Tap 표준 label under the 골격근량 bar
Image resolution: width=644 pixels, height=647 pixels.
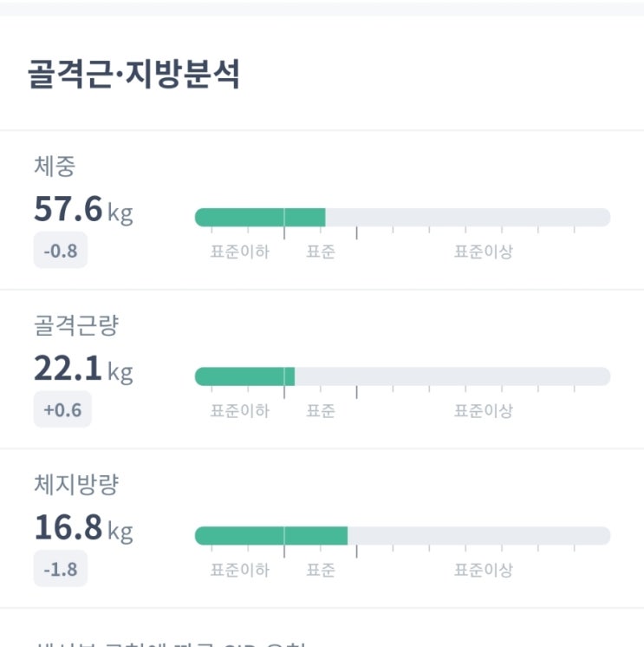pyautogui.click(x=321, y=411)
